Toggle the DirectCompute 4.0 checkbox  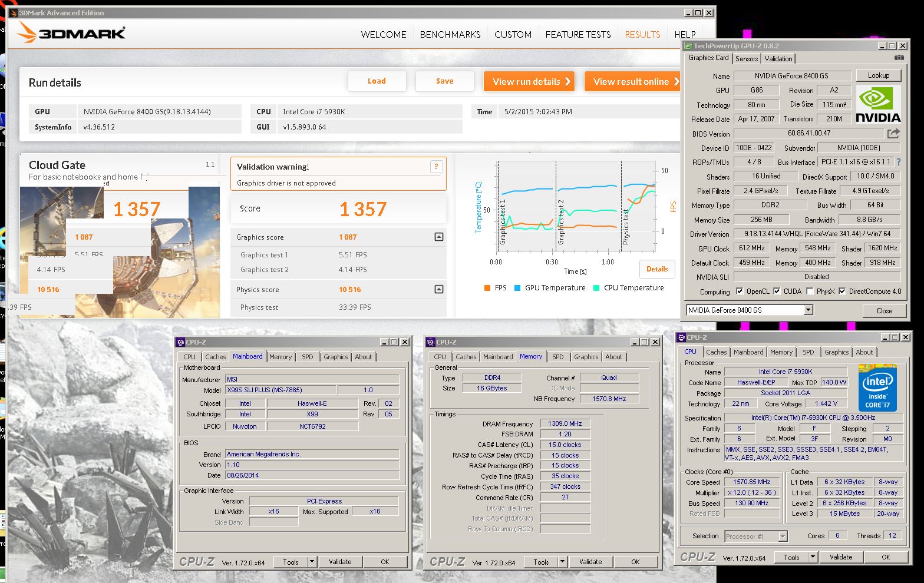tap(842, 291)
